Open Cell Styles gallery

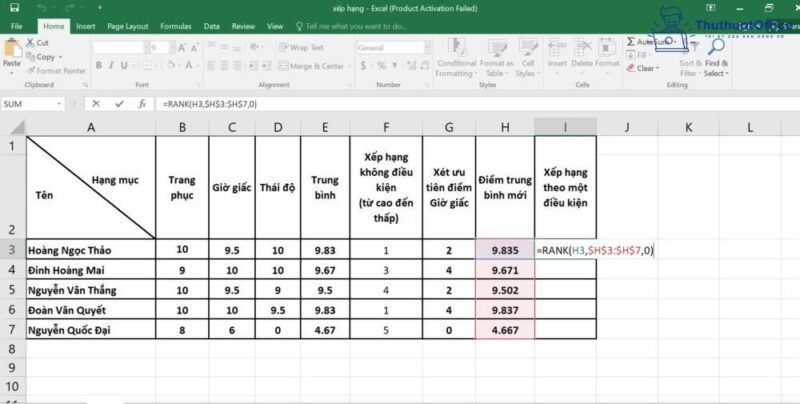click(x=528, y=57)
